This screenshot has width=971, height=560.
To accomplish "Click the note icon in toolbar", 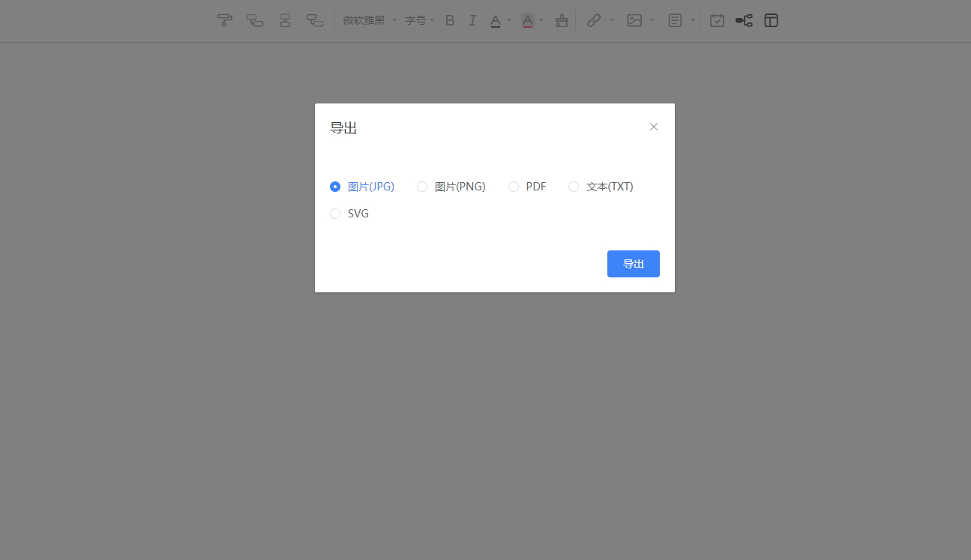I will (x=675, y=20).
